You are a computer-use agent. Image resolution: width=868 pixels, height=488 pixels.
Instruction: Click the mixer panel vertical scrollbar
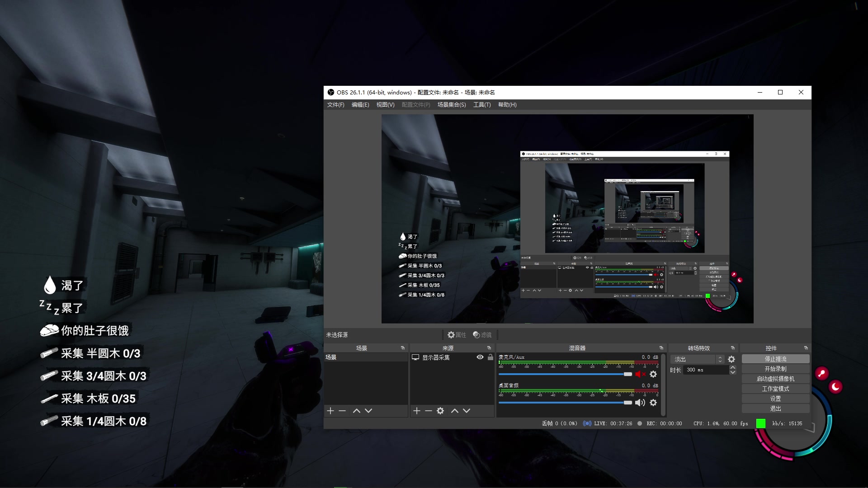coord(663,385)
